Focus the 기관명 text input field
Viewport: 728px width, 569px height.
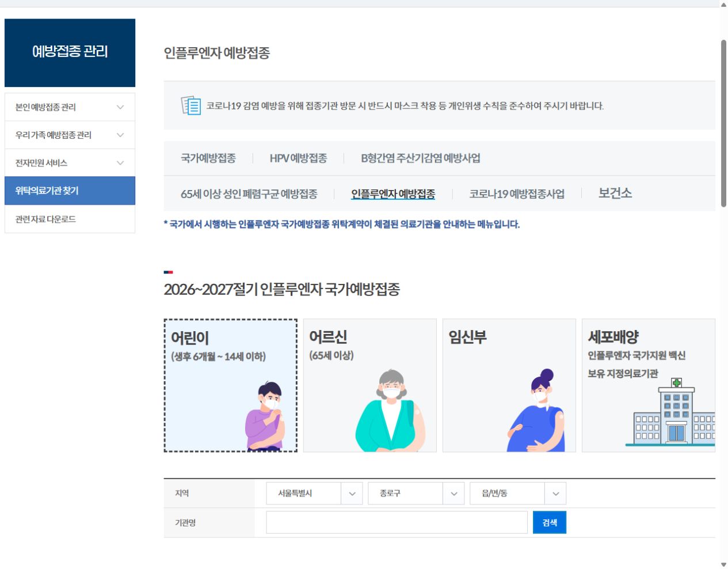pos(397,522)
